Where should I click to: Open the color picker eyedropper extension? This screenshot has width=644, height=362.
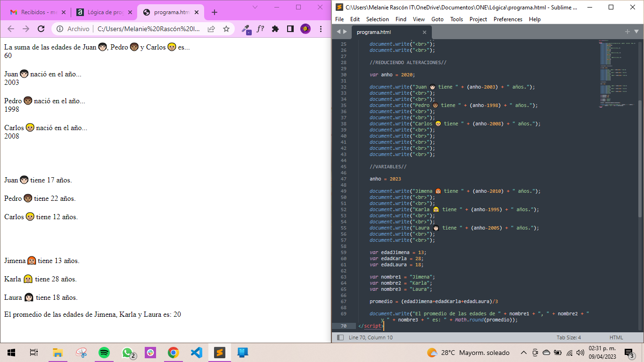[246, 29]
